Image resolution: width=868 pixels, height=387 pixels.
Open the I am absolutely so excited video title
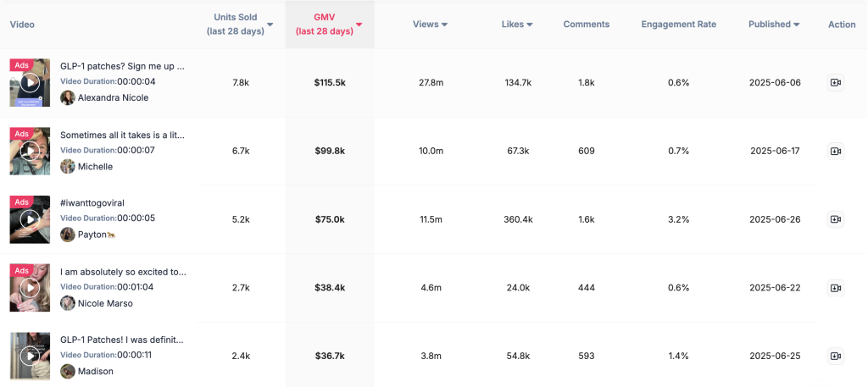tap(123, 272)
